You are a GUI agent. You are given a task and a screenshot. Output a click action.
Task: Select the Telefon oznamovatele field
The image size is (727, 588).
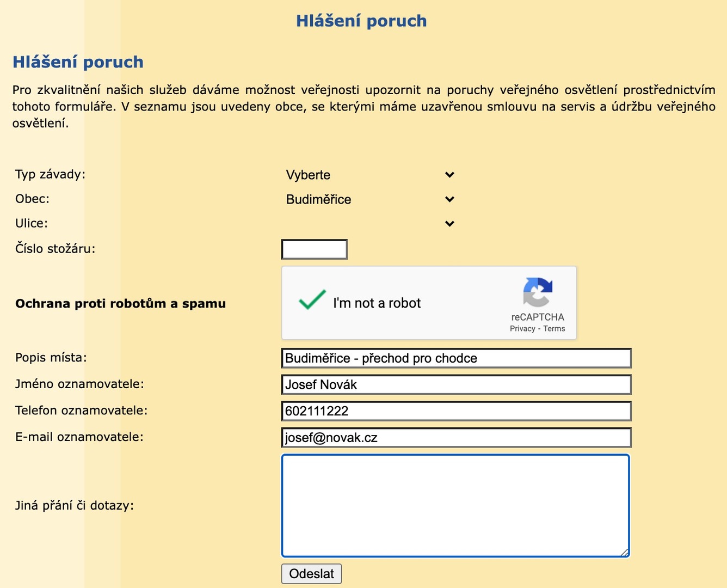(456, 411)
